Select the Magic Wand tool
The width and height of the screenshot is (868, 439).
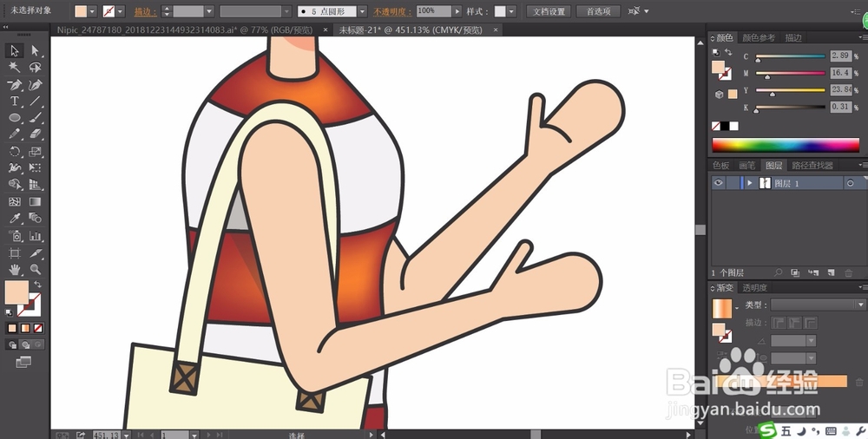pyautogui.click(x=15, y=67)
